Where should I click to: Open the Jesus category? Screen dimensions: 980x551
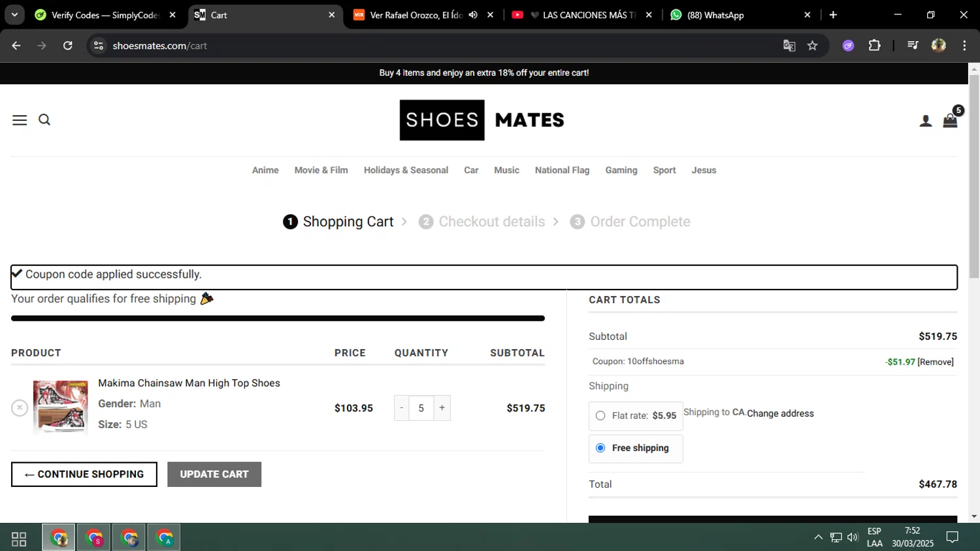point(704,170)
